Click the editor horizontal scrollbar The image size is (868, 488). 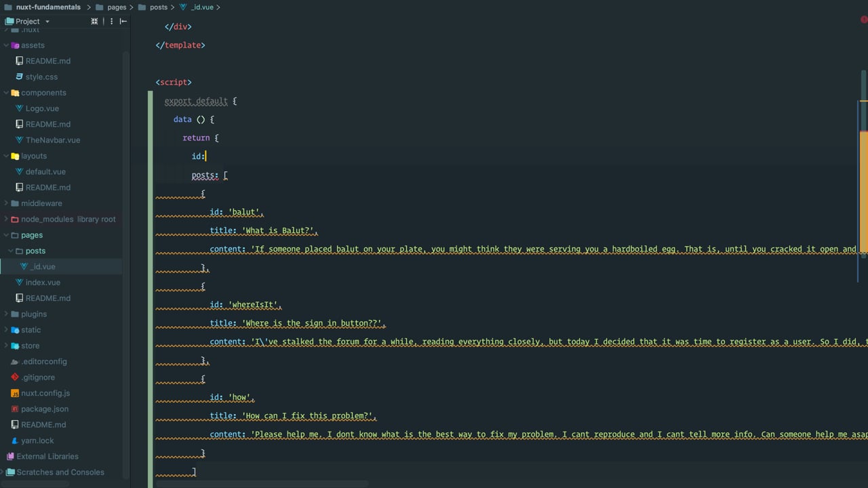[x=261, y=484]
